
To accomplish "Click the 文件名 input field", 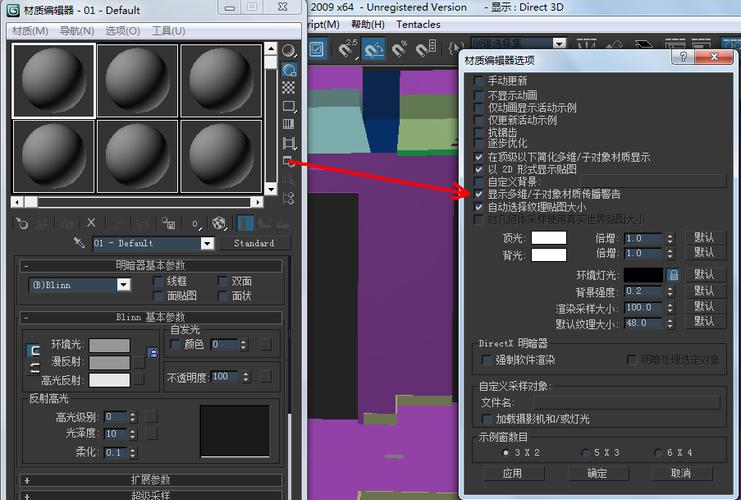I will click(x=627, y=402).
